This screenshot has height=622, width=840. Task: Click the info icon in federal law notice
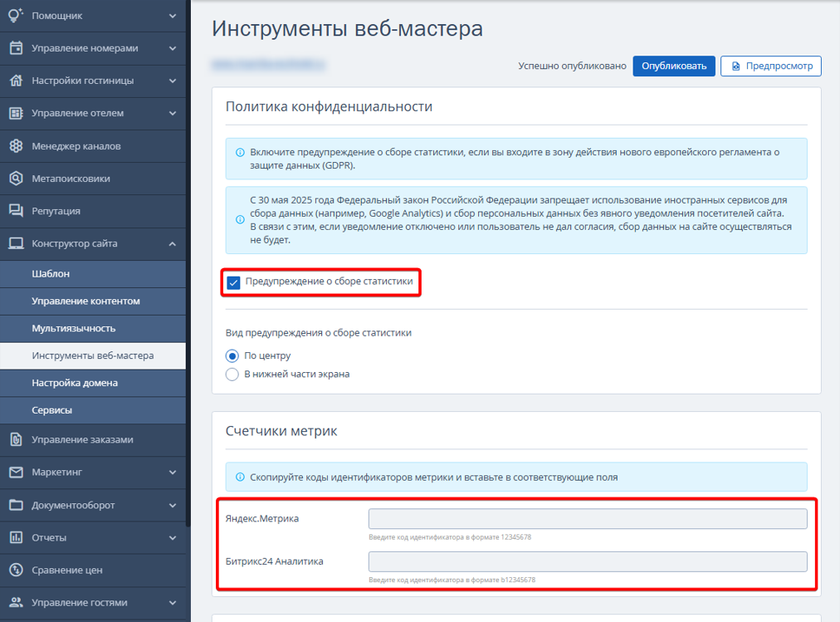[240, 220]
